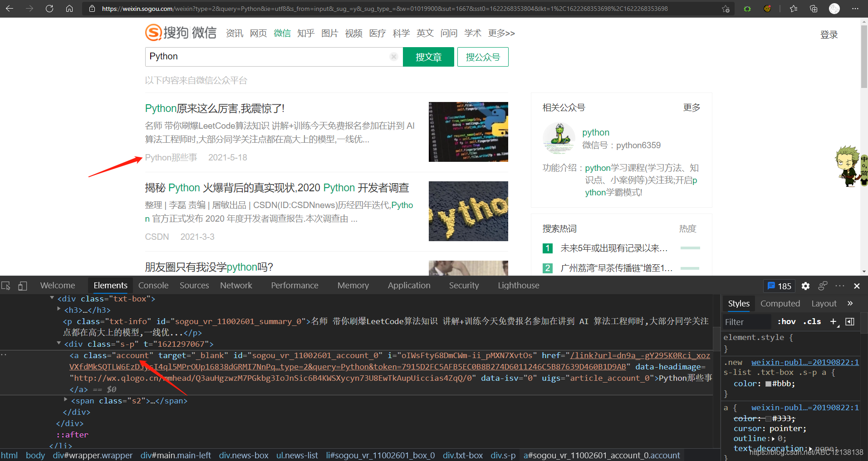Open the 图片 search category
Image resolution: width=868 pixels, height=461 pixels.
click(329, 33)
